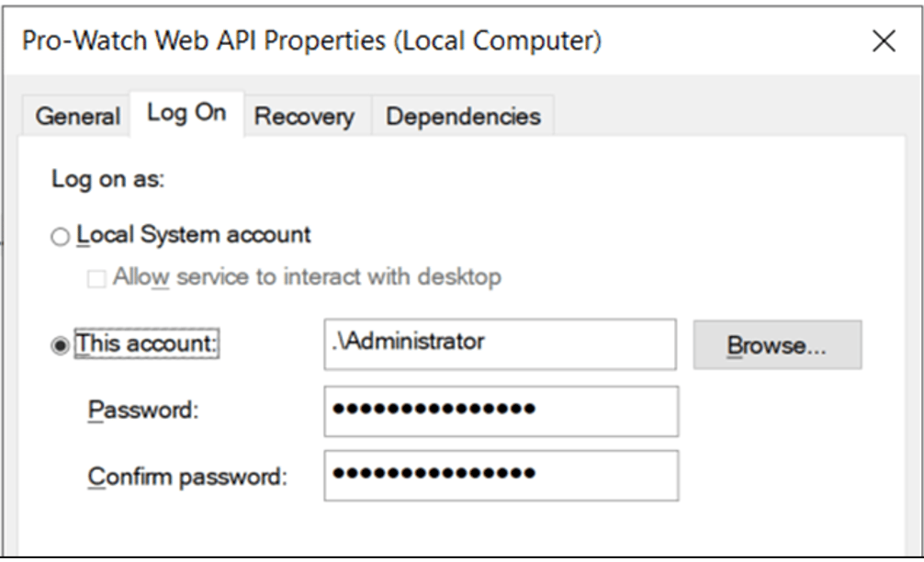Click the dialog title 'Pro-Watch Web API Properties'

coord(204,41)
